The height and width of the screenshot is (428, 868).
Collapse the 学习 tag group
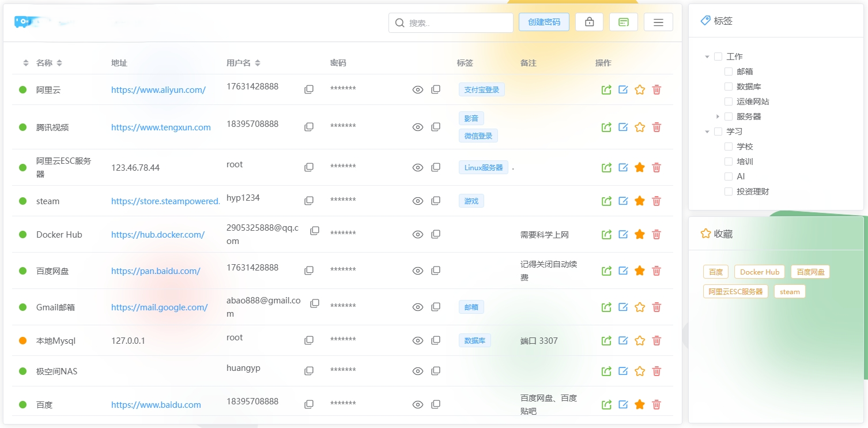[707, 131]
